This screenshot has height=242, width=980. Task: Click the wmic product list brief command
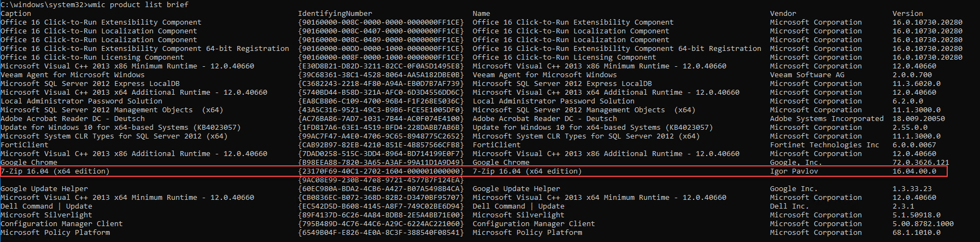coord(138,4)
